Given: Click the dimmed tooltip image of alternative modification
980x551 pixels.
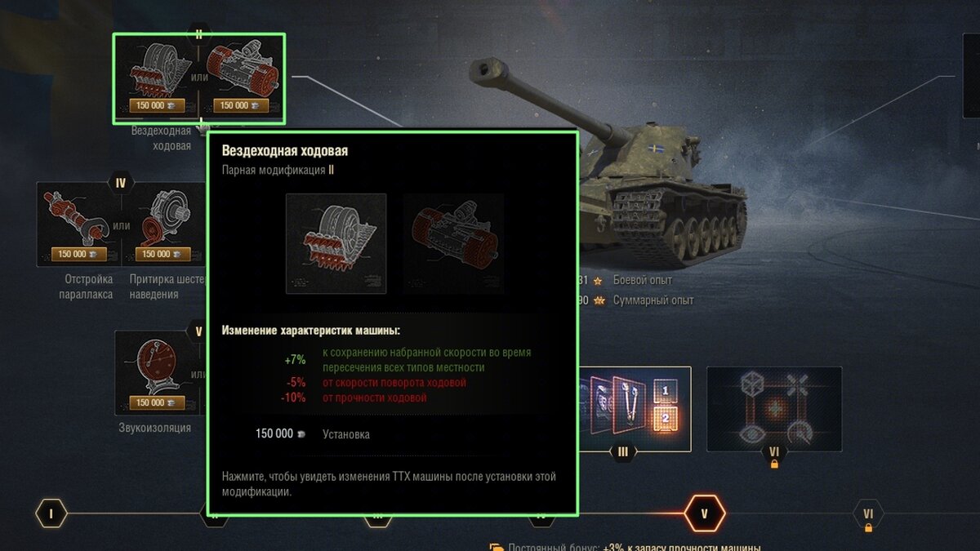Looking at the screenshot, I should (453, 243).
